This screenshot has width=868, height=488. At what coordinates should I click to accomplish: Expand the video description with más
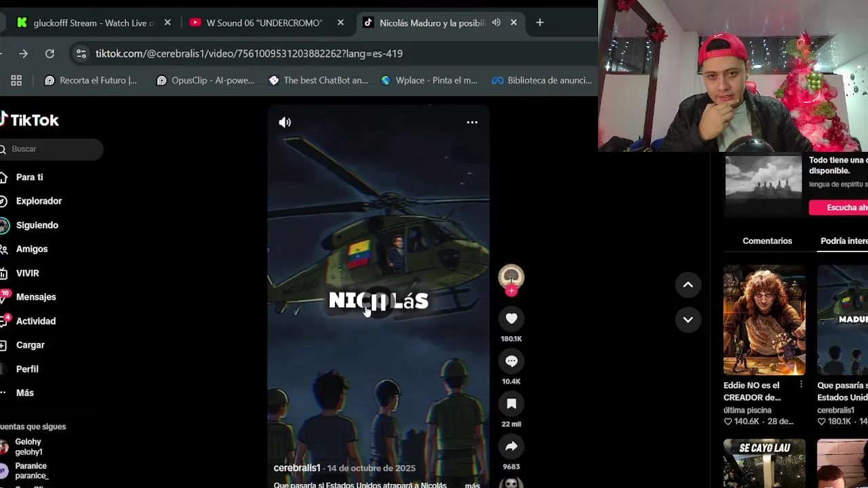click(x=472, y=485)
